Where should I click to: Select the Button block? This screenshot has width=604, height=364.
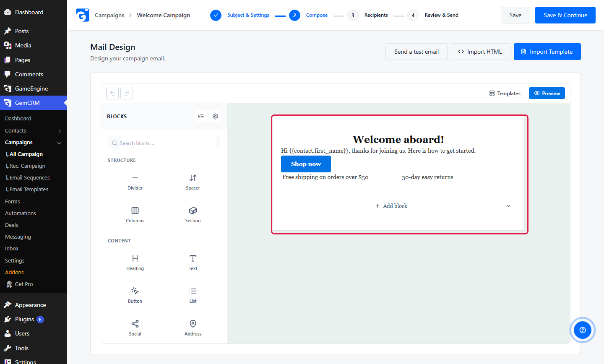point(135,296)
